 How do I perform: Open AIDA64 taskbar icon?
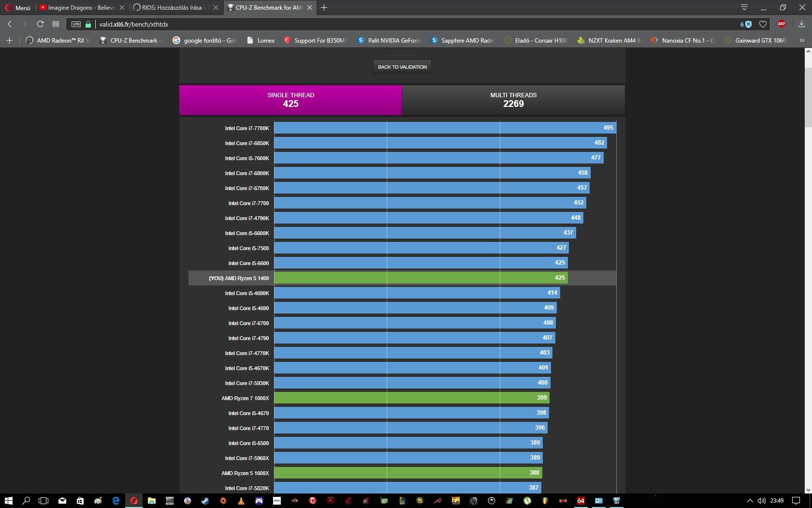581,501
